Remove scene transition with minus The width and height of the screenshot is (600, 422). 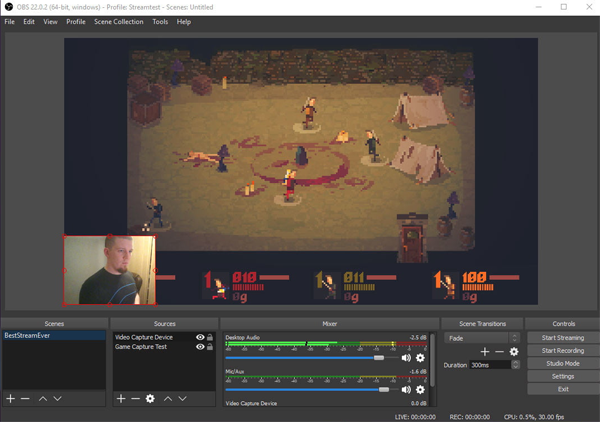point(499,351)
